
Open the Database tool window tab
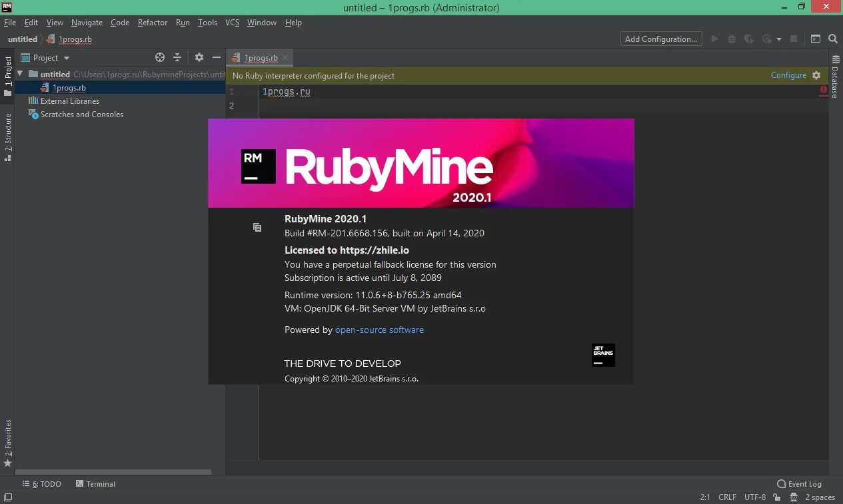(x=835, y=78)
